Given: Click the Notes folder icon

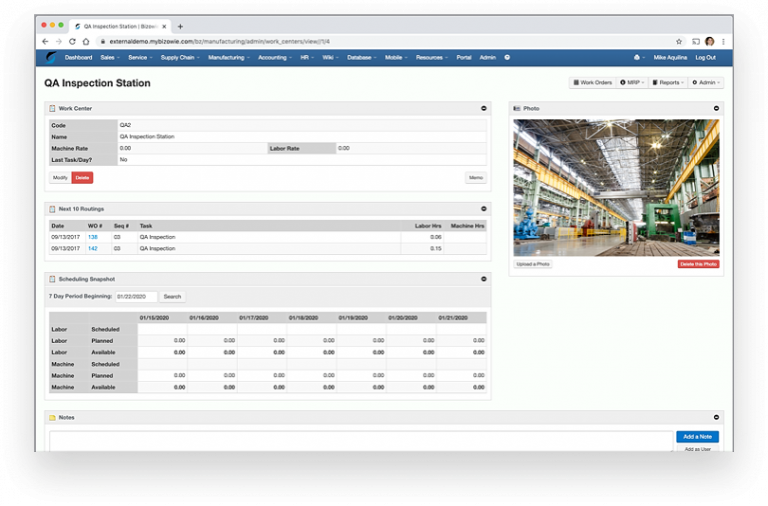Looking at the screenshot, I should [52, 417].
